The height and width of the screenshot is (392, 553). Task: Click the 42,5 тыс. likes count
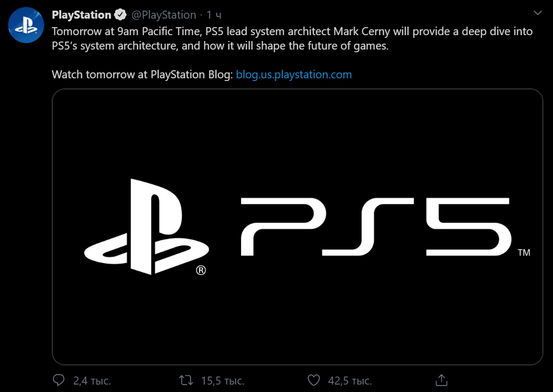click(x=350, y=381)
